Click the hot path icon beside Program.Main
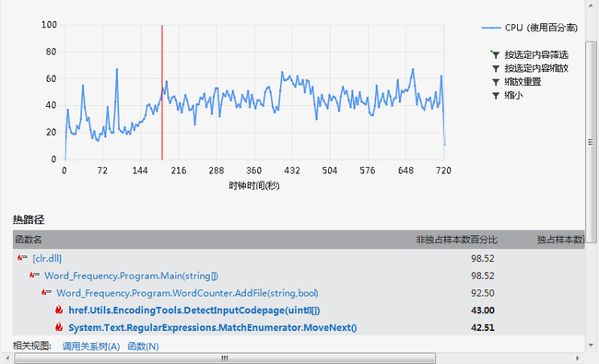 pyautogui.click(x=34, y=276)
